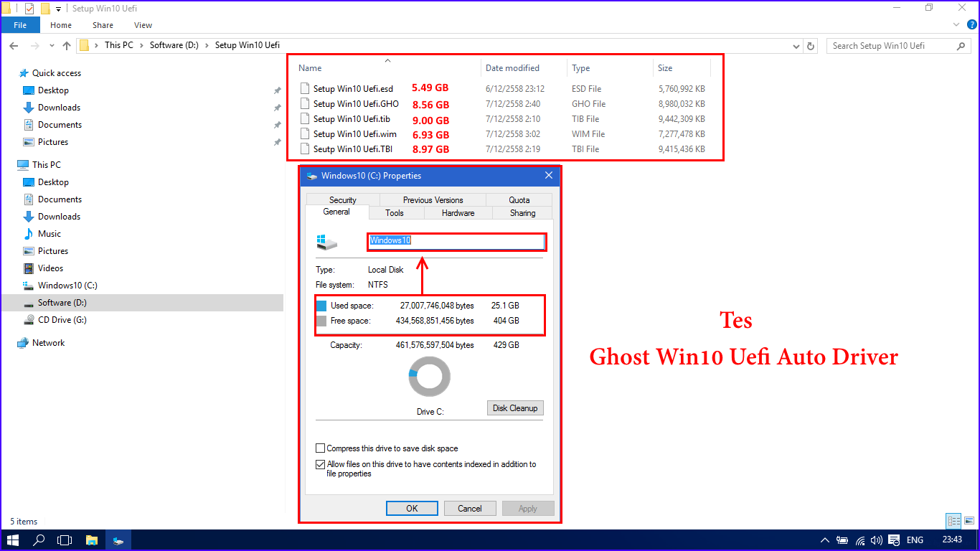Switch to Hardware tab in Properties
This screenshot has height=551, width=980.
(x=458, y=213)
